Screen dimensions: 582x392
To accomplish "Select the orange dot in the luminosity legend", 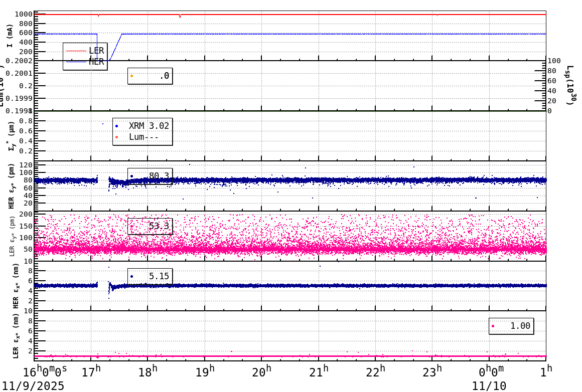I will pyautogui.click(x=132, y=76).
